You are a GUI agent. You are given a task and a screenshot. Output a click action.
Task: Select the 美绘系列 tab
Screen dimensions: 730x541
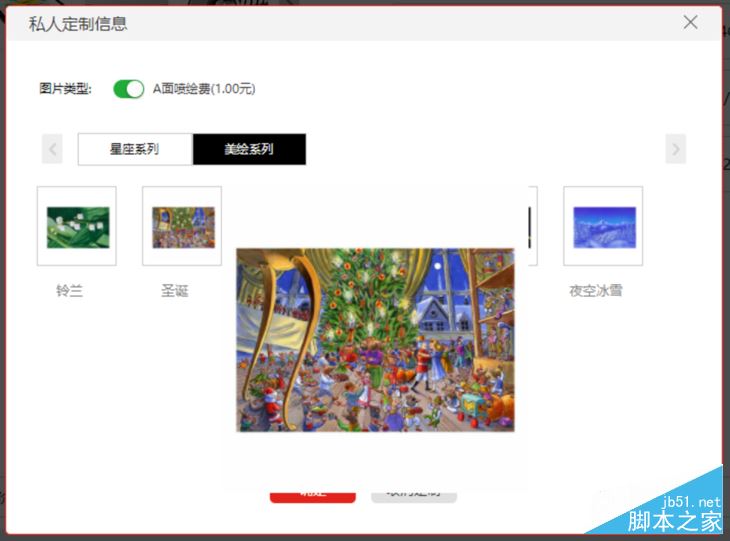click(x=250, y=149)
